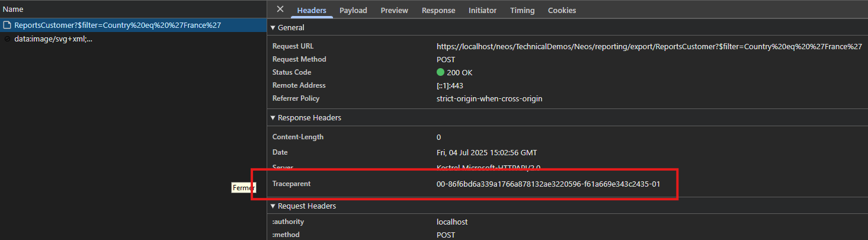
Task: Close the request details panel
Action: (x=280, y=9)
